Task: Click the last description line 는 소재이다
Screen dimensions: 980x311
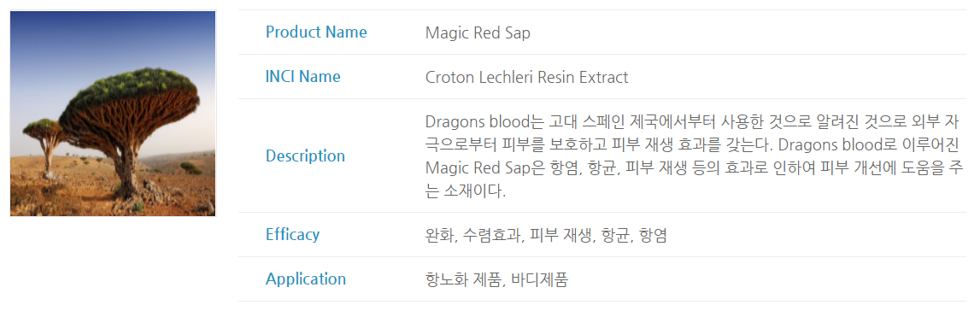Action: point(465,191)
